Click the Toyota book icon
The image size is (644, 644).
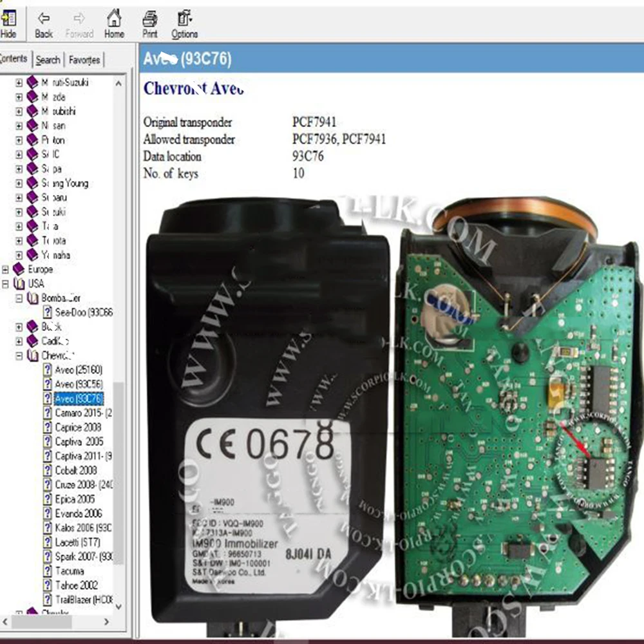point(32,240)
